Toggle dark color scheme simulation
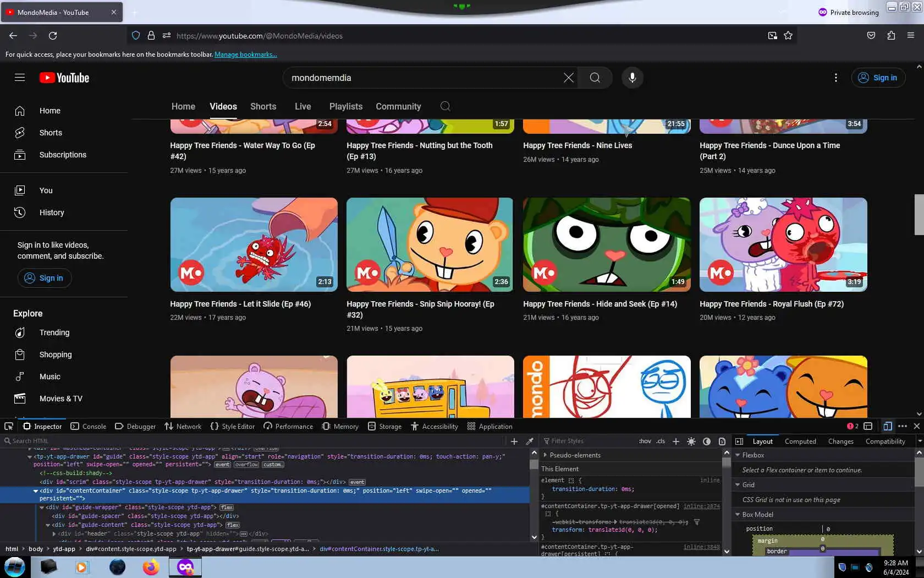Image resolution: width=924 pixels, height=578 pixels. pos(707,441)
